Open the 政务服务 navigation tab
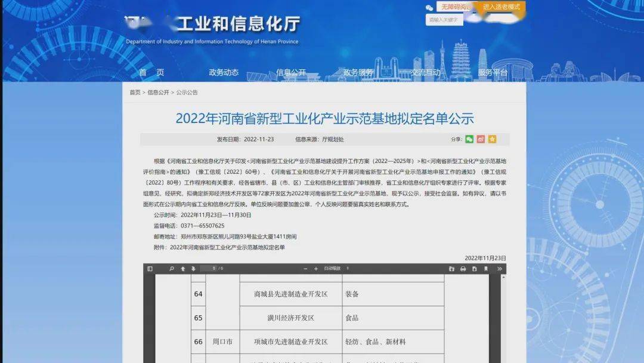The height and width of the screenshot is (363, 644). (x=358, y=72)
